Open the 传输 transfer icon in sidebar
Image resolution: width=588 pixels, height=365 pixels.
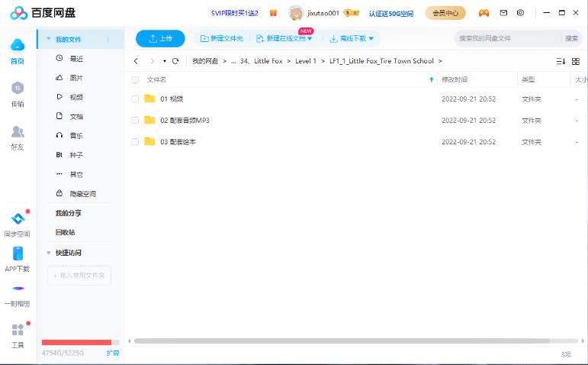point(18,89)
